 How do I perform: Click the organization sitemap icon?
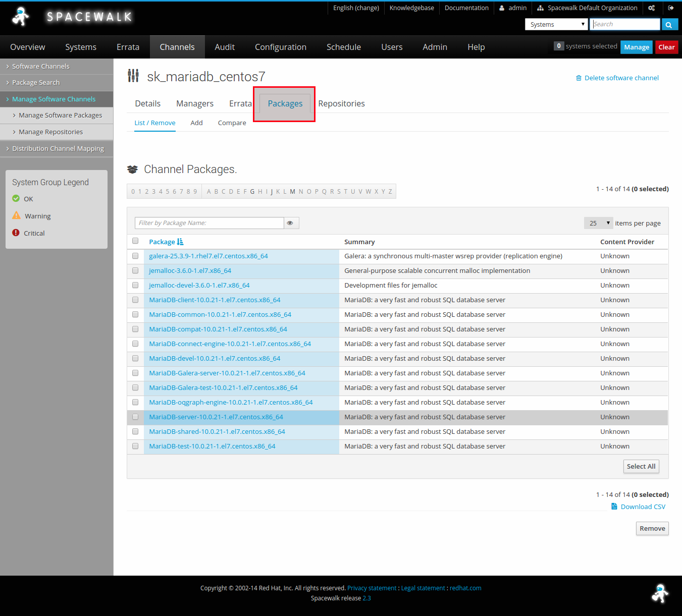(x=540, y=8)
